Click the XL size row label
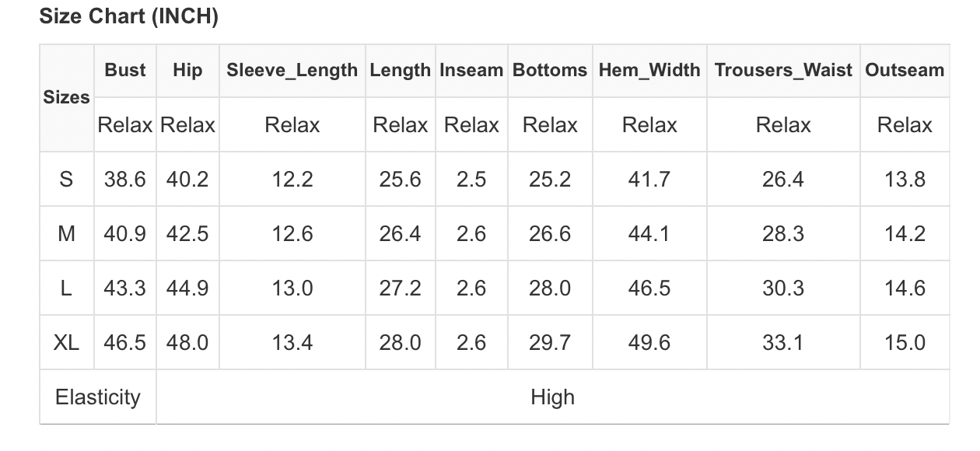This screenshot has height=451, width=980. coord(66,343)
